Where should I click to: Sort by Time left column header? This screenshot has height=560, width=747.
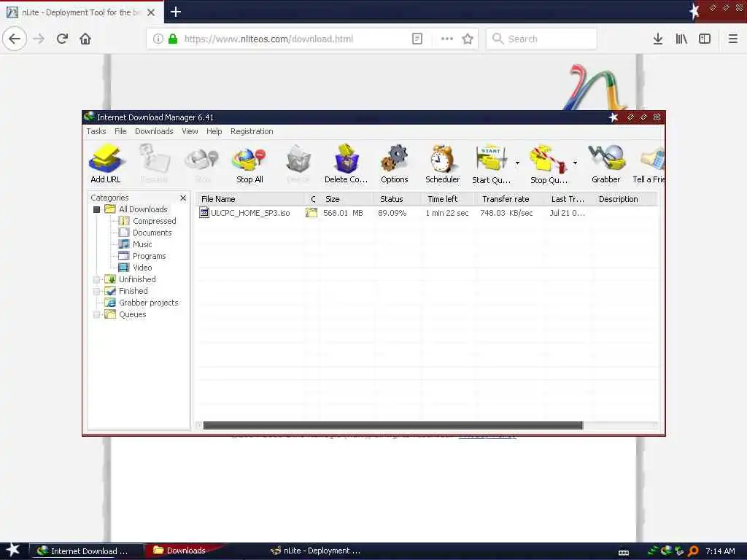(447, 199)
